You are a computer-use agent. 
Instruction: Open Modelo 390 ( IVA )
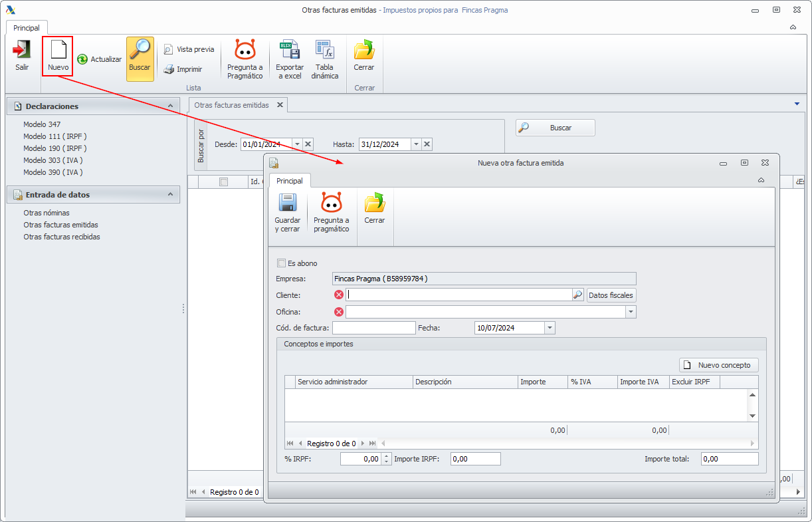pyautogui.click(x=53, y=172)
